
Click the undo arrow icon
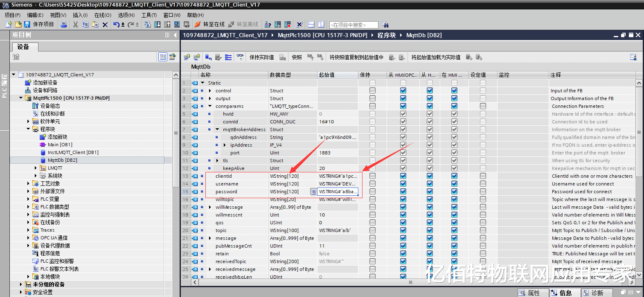pos(116,25)
